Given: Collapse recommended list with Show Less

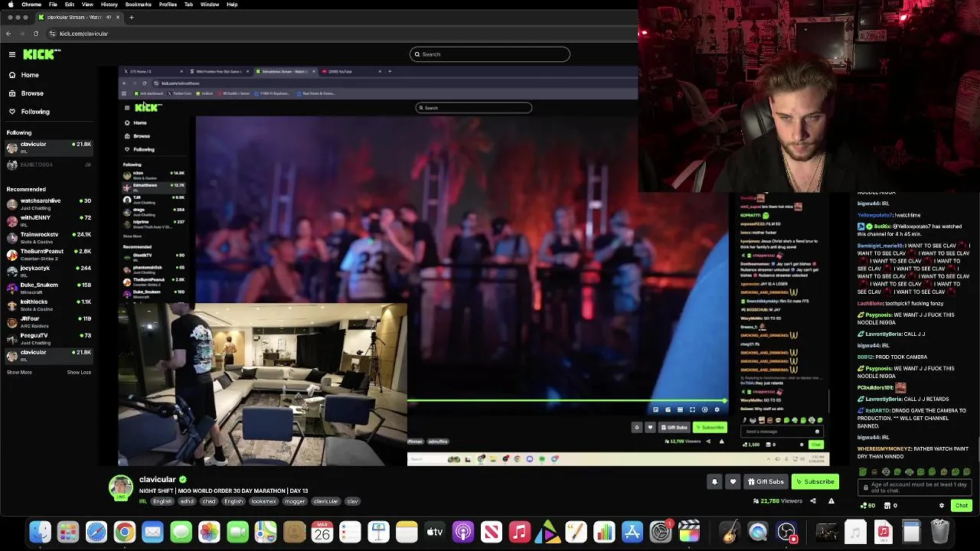Looking at the screenshot, I should tap(79, 373).
